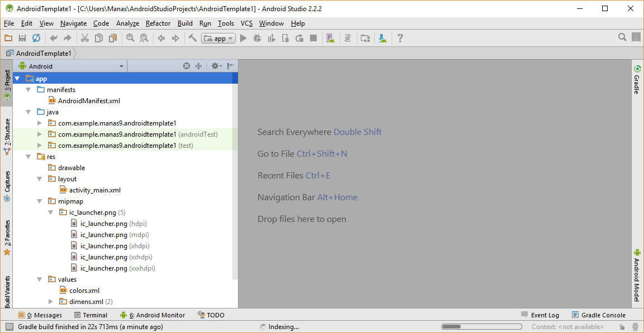
Task: Click the Replace icon in toolbar
Action: click(144, 38)
